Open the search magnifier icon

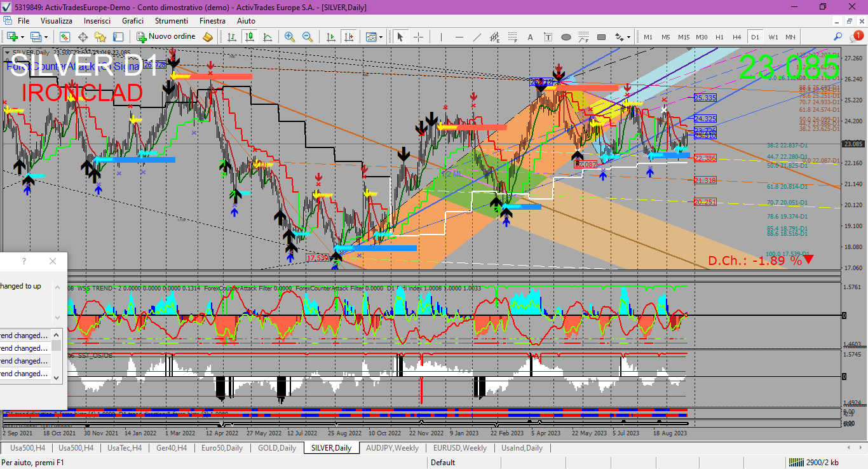838,37
